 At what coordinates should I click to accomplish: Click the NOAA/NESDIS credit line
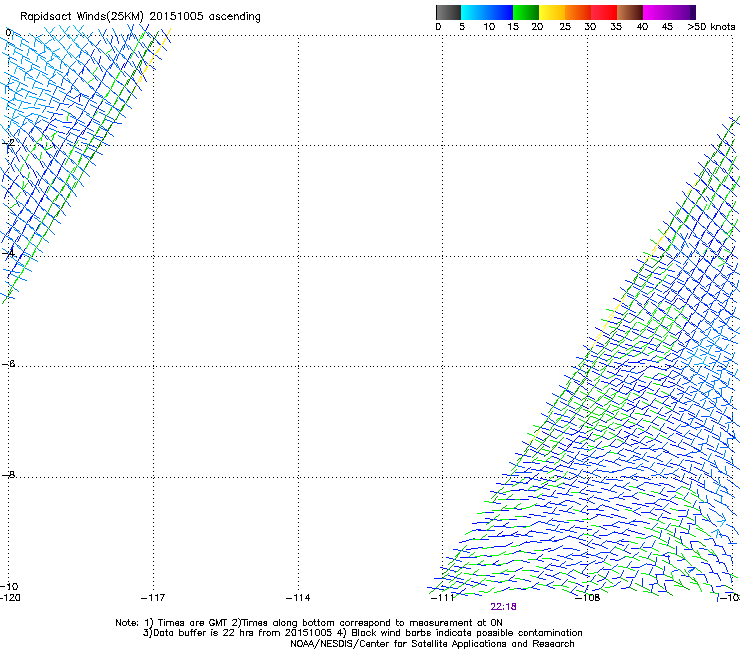[432, 644]
